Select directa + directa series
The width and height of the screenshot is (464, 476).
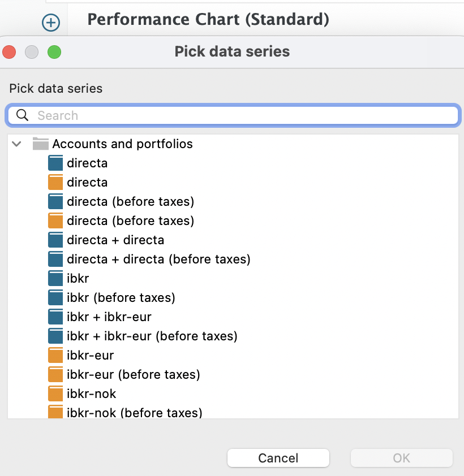tap(115, 240)
